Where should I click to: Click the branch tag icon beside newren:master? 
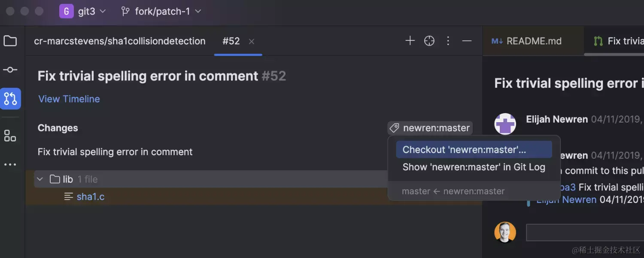(394, 128)
